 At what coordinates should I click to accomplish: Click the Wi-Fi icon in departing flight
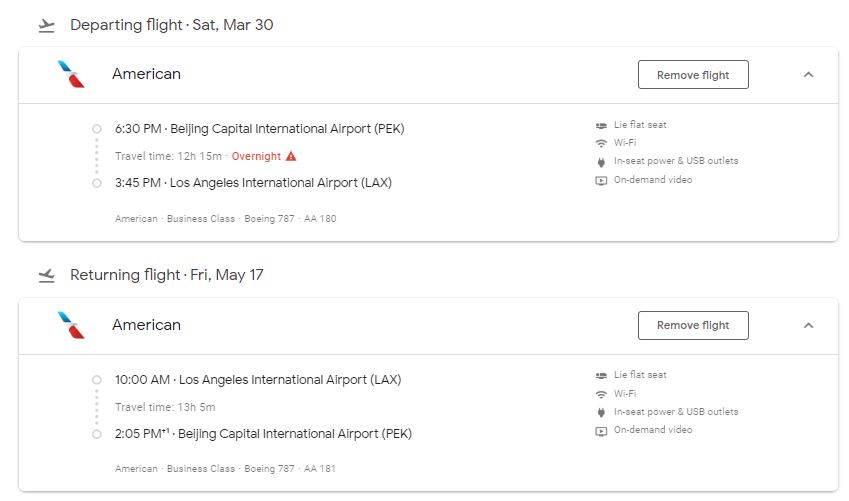coord(601,144)
